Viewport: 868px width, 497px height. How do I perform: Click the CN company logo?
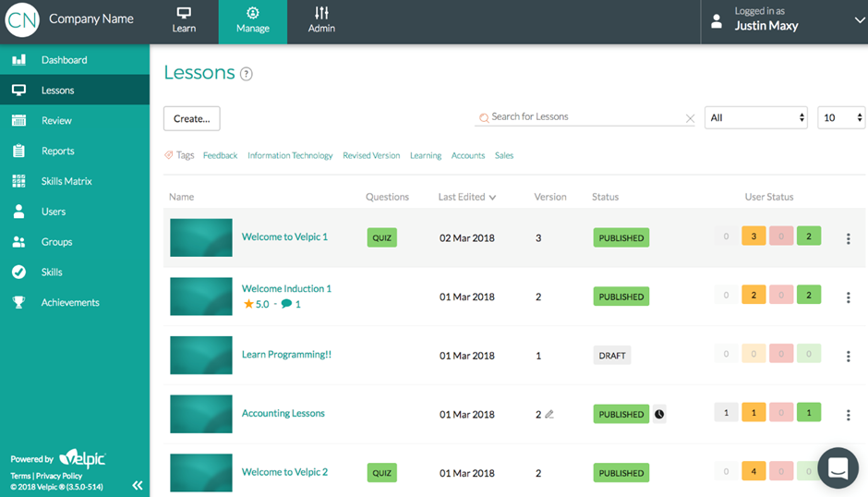(22, 19)
